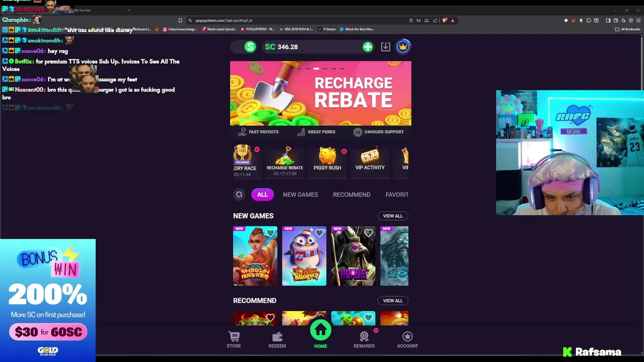The height and width of the screenshot is (362, 644).
Task: Open the Piggy Rush piggy bank icon
Action: point(328,155)
